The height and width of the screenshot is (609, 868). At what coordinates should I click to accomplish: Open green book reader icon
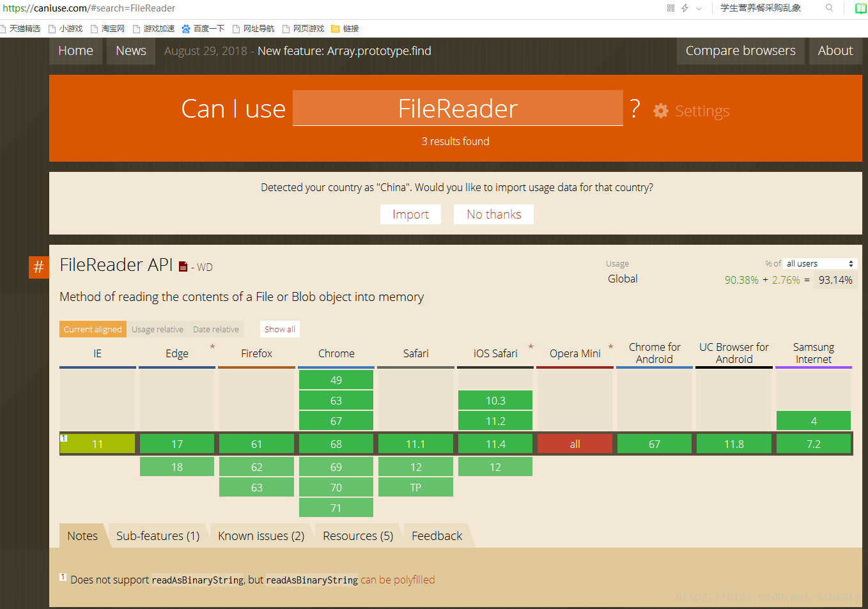(x=860, y=8)
